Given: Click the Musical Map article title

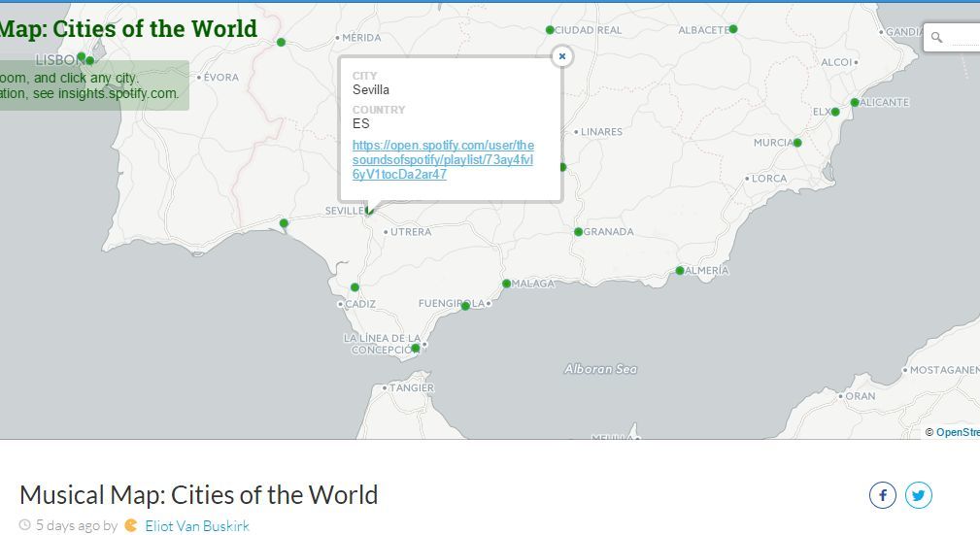Looking at the screenshot, I should (x=199, y=495).
